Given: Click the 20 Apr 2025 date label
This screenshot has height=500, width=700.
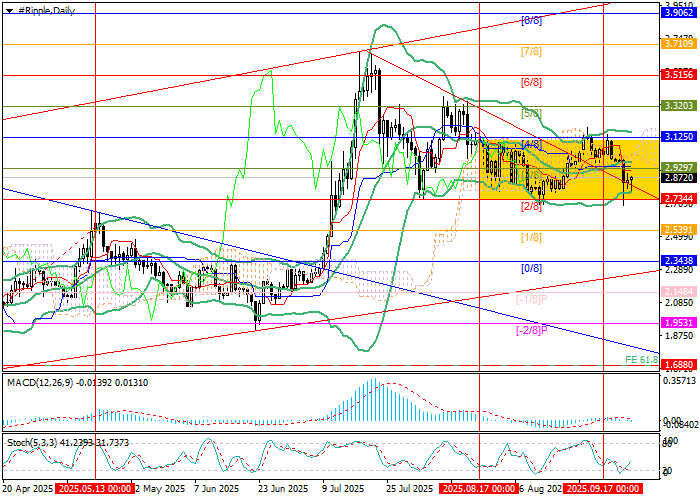Looking at the screenshot, I should 28,488.
